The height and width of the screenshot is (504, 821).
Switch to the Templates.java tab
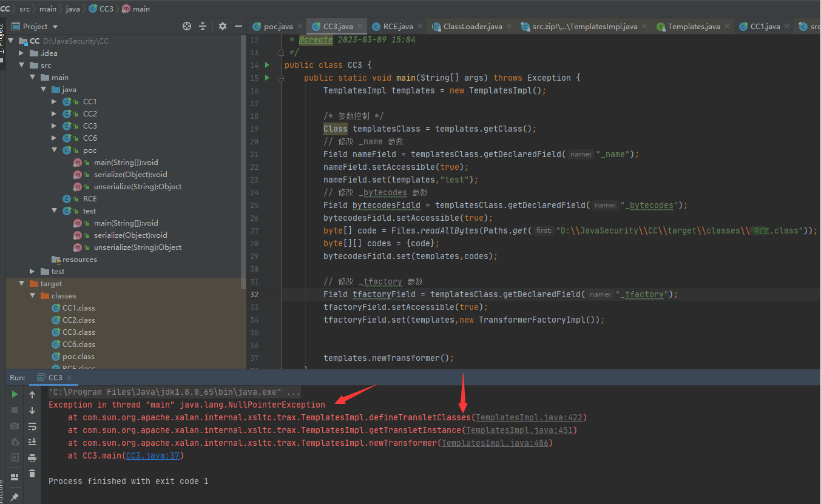coord(694,27)
